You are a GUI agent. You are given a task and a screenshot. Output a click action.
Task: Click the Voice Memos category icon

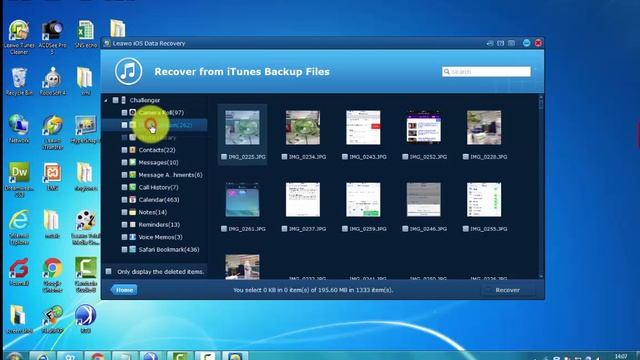(x=133, y=237)
